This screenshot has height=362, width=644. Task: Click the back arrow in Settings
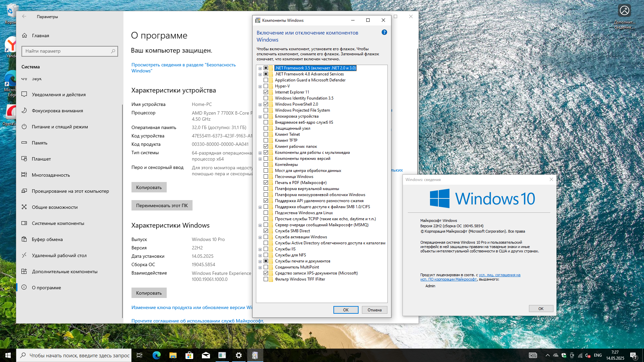(x=24, y=16)
